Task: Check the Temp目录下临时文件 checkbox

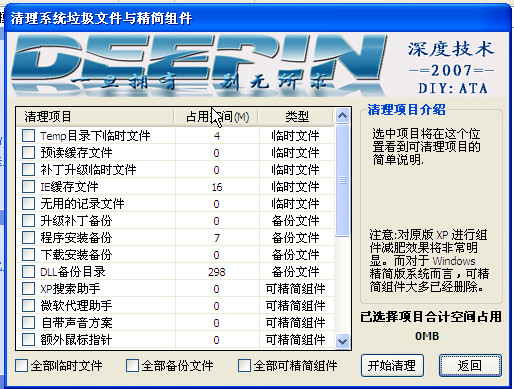Action: coord(28,136)
